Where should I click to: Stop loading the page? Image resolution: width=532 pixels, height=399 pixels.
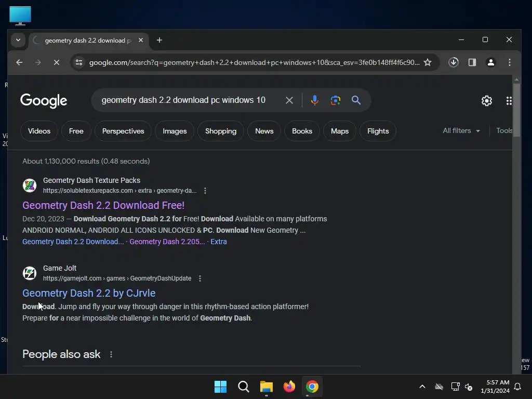tap(57, 62)
